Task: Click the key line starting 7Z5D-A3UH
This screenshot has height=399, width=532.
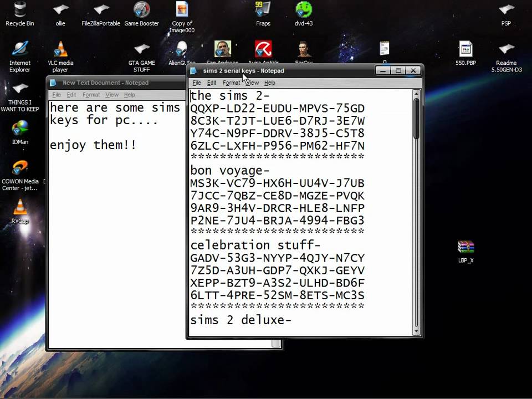Action: (278, 270)
